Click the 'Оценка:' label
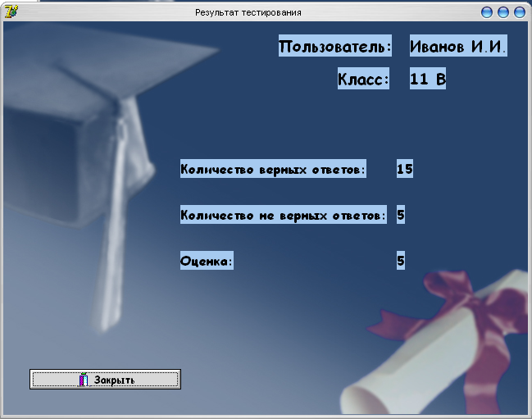 tap(207, 261)
